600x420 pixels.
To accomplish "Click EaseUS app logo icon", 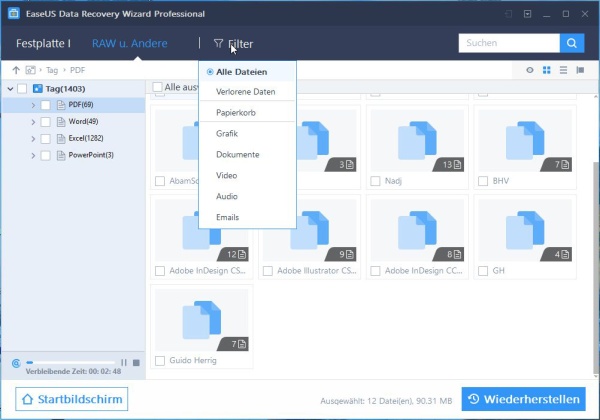I will click(14, 14).
